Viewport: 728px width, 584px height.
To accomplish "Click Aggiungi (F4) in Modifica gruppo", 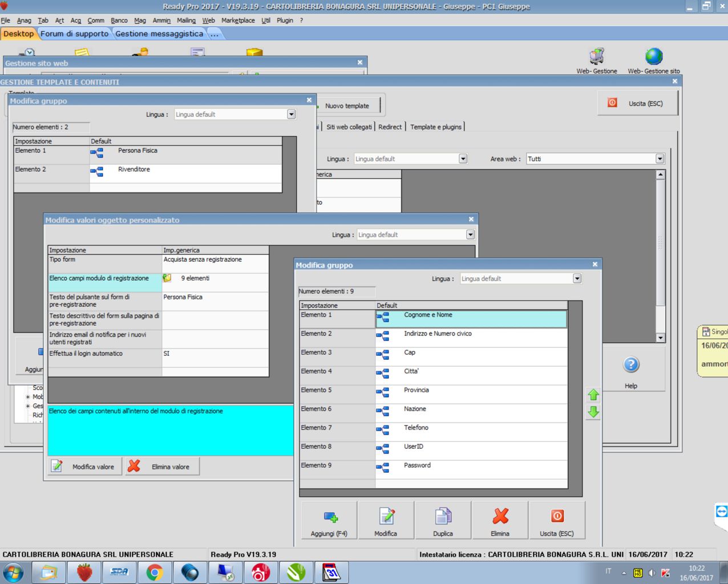I will pyautogui.click(x=329, y=520).
